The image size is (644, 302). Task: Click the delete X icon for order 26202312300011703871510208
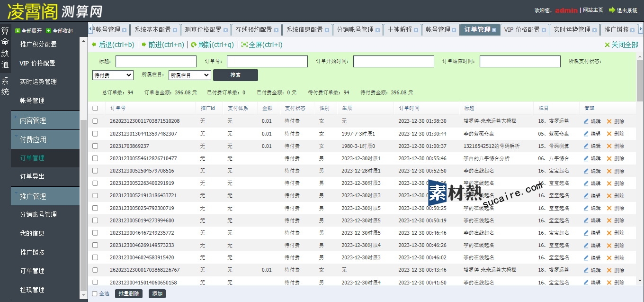click(609, 121)
